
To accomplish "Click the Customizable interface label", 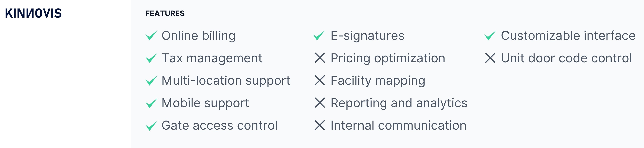I will tap(568, 35).
